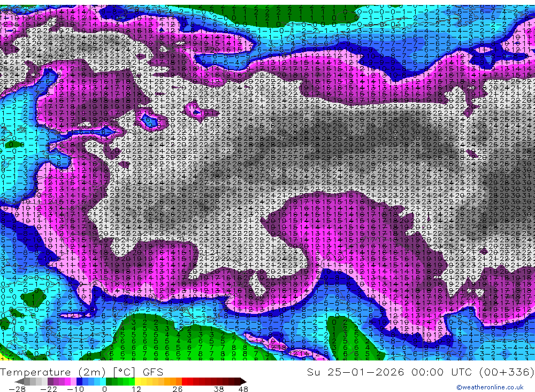Click the '38' label on the color scale

[219, 389]
